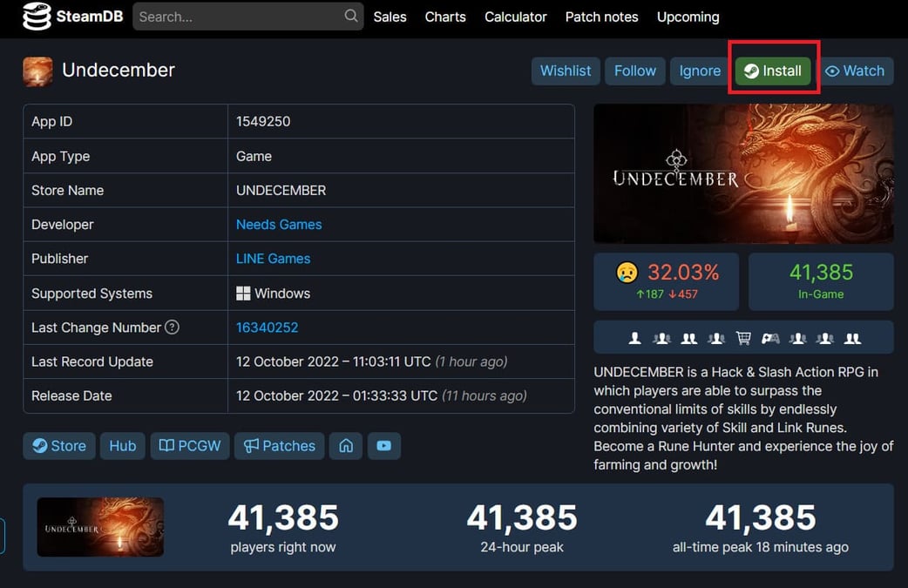Viewport: 908px width, 588px height.
Task: Click the Last Change Number help icon
Action: point(172,327)
